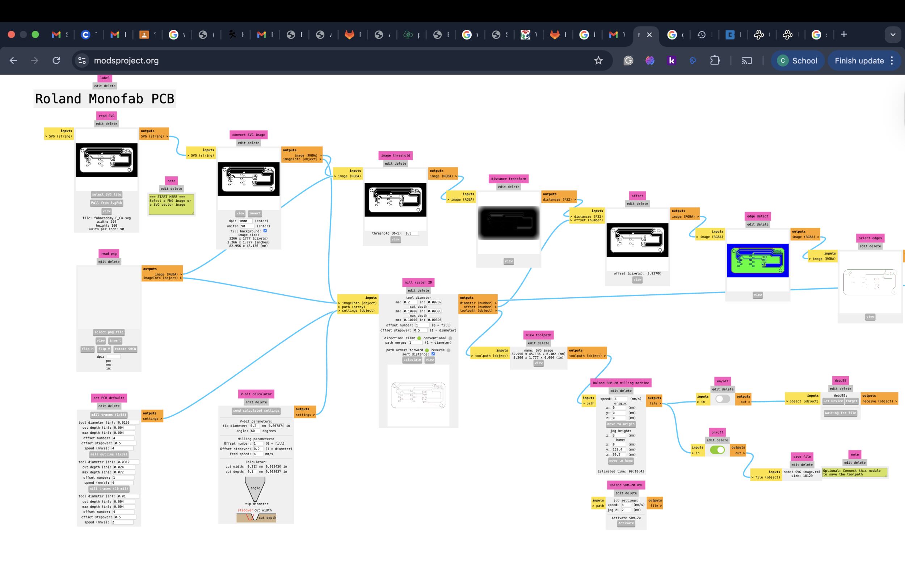The image size is (905, 588).
Task: Click the browser reload page icon
Action: click(56, 60)
